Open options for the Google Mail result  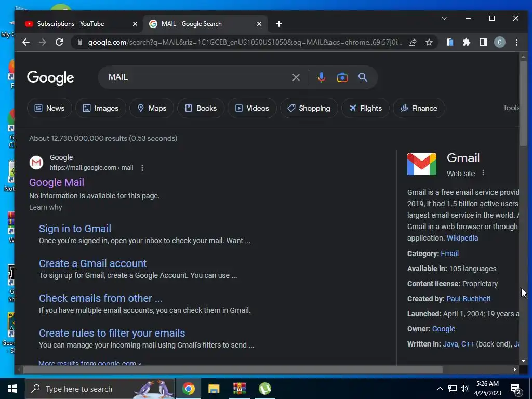pos(142,168)
